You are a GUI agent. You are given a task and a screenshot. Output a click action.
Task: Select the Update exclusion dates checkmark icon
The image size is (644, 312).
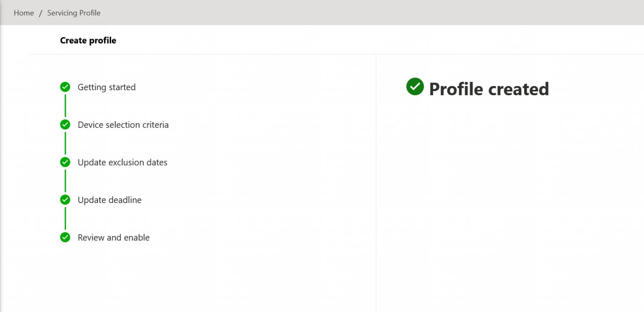pos(65,162)
